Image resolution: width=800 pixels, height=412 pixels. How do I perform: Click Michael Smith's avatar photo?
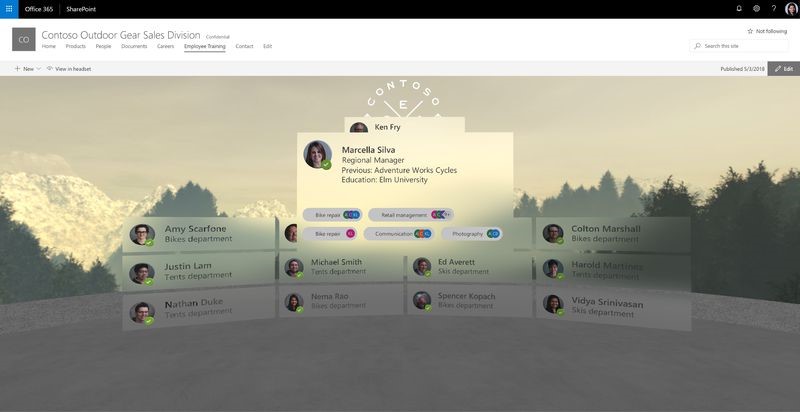pyautogui.click(x=294, y=267)
